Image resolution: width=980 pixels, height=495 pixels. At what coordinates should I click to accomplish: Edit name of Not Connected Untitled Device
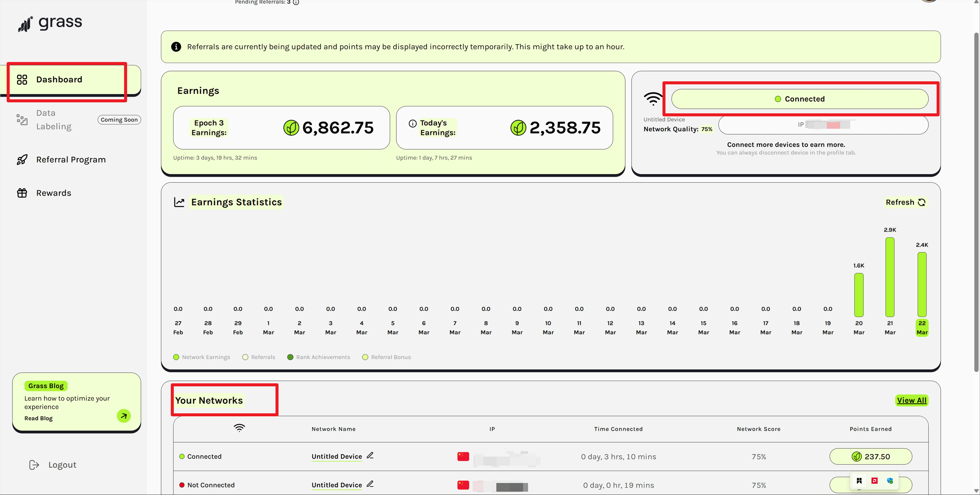click(370, 484)
